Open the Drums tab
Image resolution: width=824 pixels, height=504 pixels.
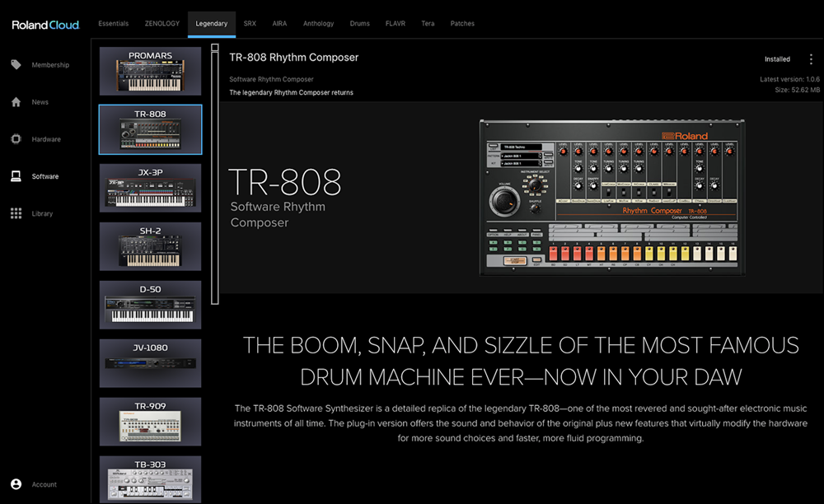(360, 24)
